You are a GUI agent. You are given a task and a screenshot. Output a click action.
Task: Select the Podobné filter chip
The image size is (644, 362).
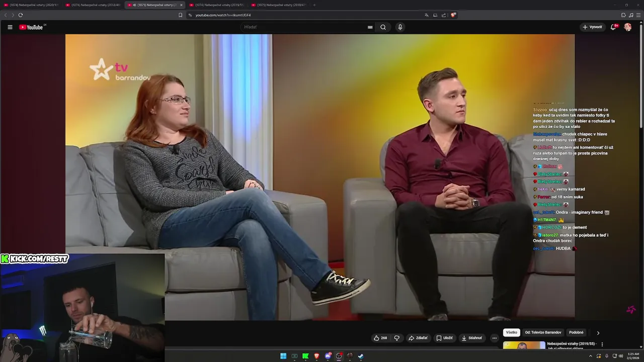pyautogui.click(x=576, y=332)
